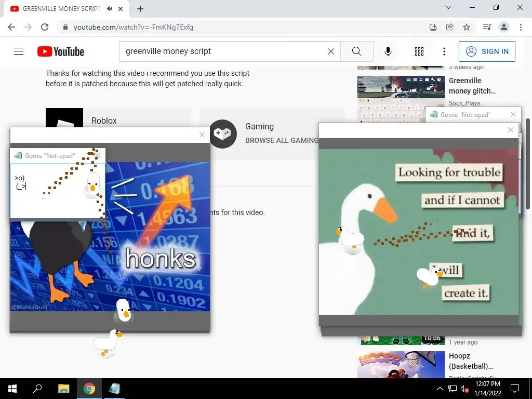The image size is (532, 399).
Task: Open File Explorer from the taskbar
Action: [x=63, y=389]
